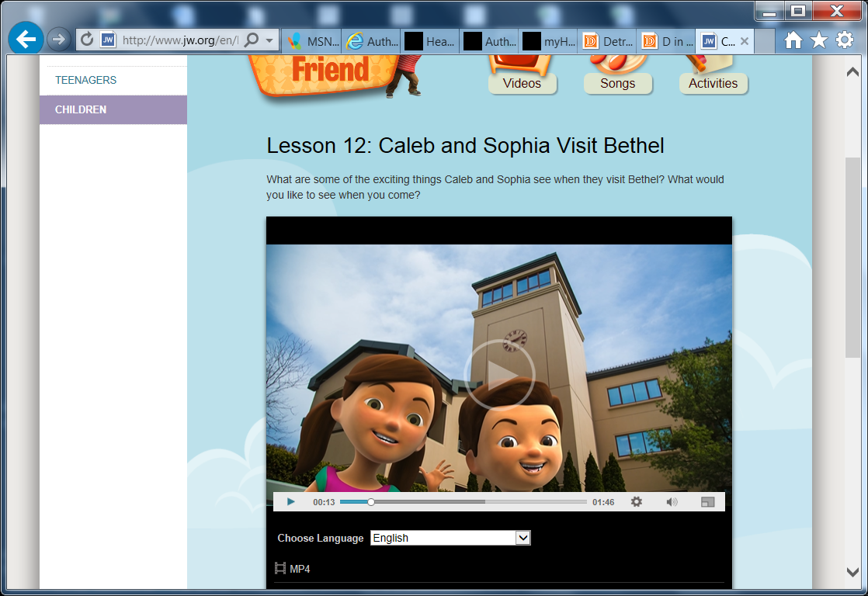Switch to the myH... browser tab
Viewport: 868px width, 596px height.
point(548,41)
